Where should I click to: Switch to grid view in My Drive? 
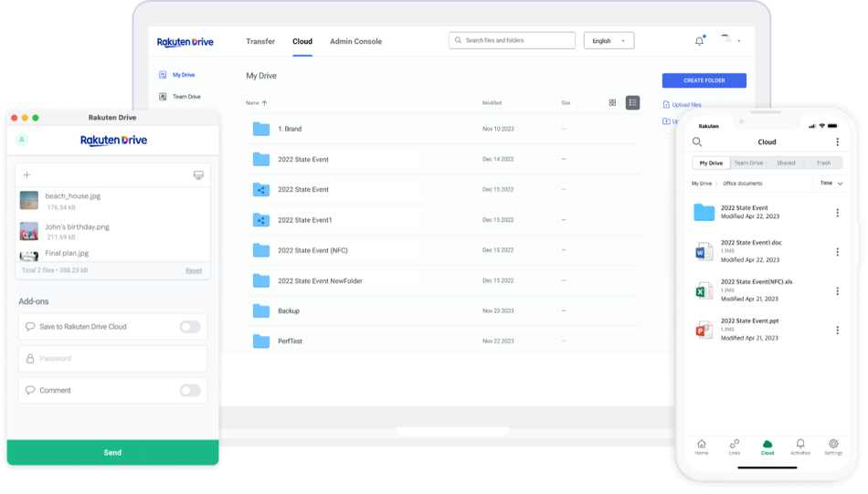[x=612, y=103]
